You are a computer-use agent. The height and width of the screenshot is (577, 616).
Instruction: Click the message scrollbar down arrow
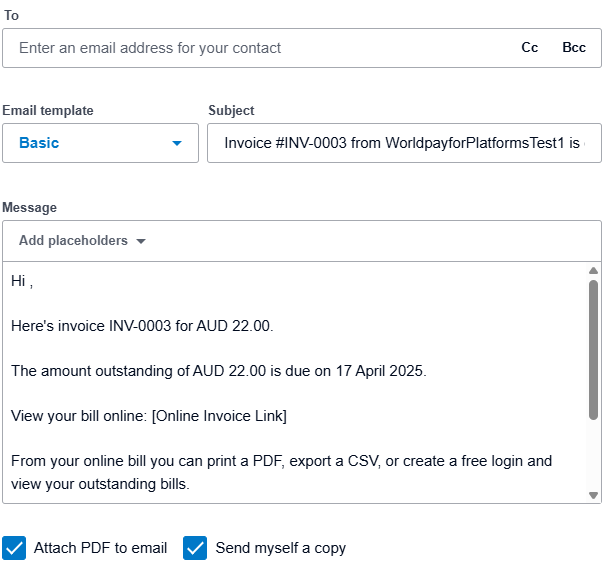[x=593, y=495]
